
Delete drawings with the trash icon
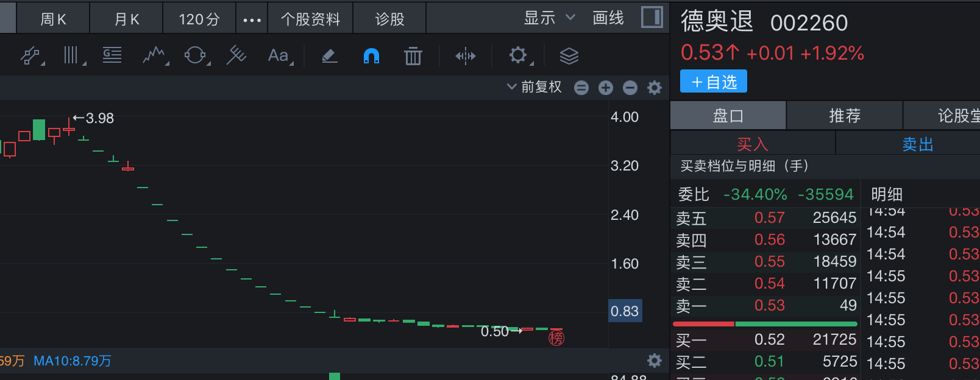click(413, 56)
